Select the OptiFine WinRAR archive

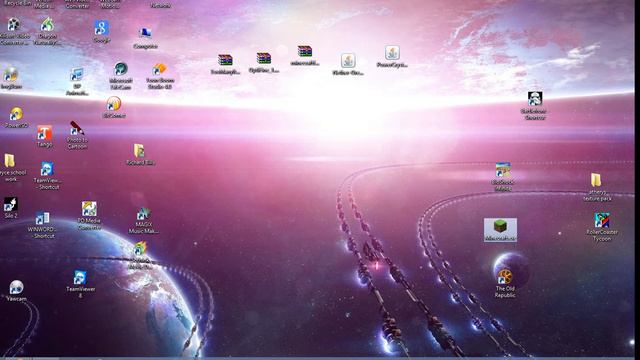click(264, 58)
